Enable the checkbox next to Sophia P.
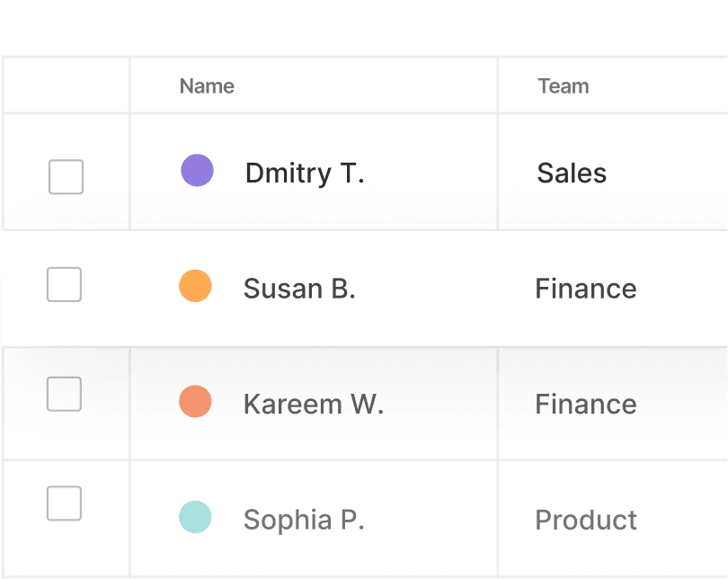 [64, 503]
